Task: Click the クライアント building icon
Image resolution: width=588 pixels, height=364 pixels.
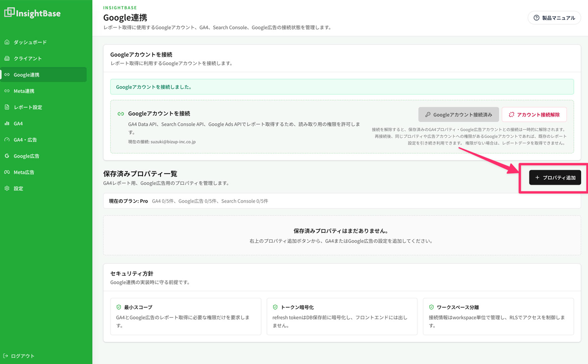Action: click(7, 58)
